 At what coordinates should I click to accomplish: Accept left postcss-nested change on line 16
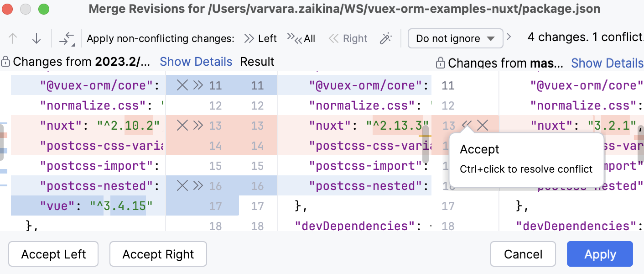(x=198, y=185)
